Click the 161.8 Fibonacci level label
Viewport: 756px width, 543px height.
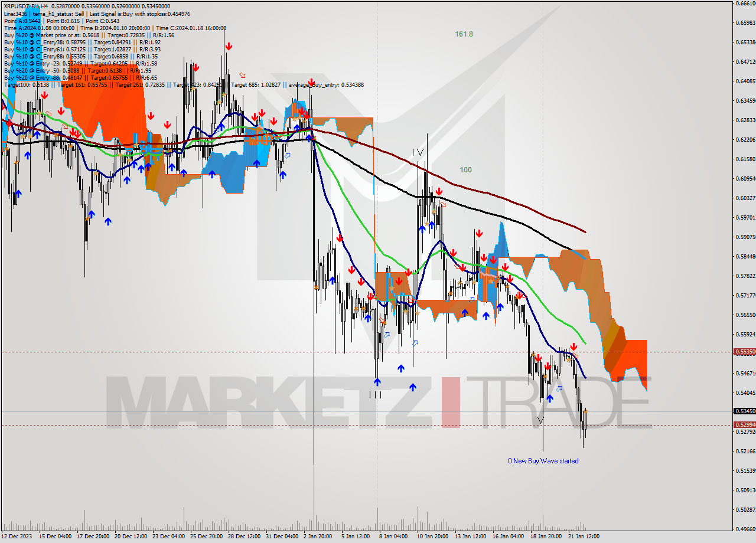(464, 34)
